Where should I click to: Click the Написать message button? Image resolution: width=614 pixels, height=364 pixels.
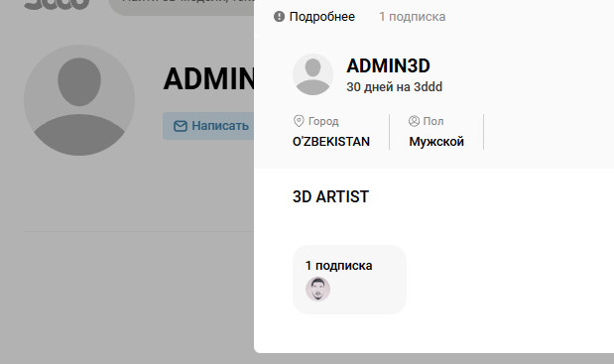208,126
